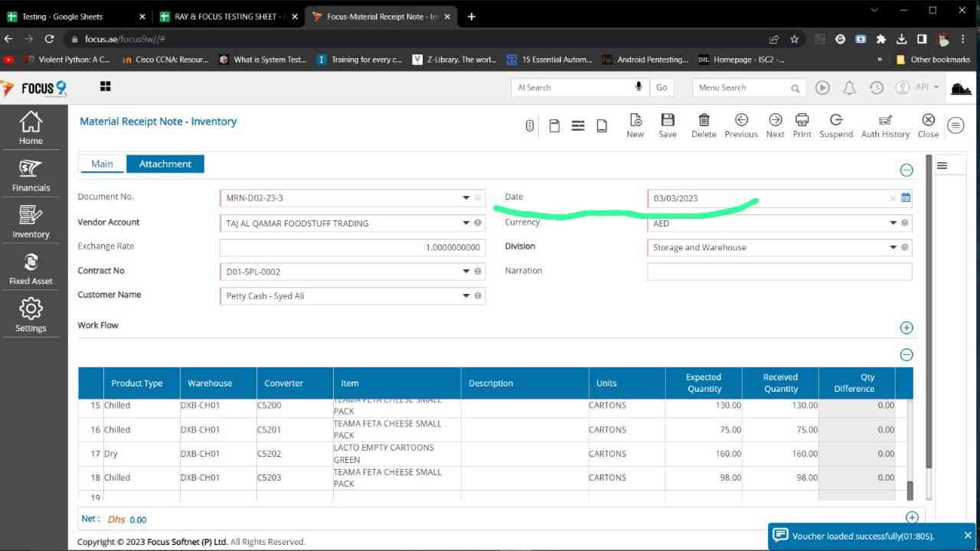Click the Go button beside AI Search
Image resolution: width=980 pixels, height=551 pixels.
click(x=661, y=87)
